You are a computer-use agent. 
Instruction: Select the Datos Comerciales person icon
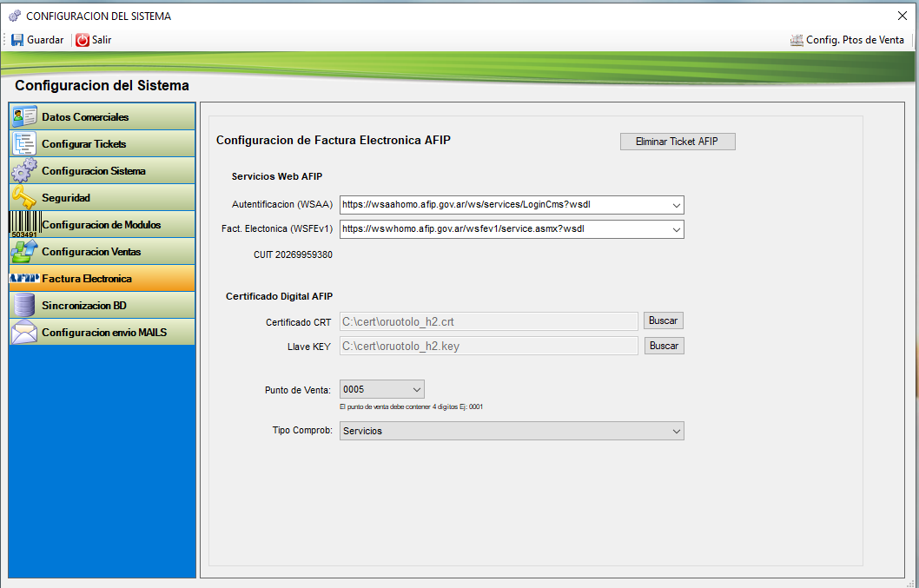pos(24,116)
